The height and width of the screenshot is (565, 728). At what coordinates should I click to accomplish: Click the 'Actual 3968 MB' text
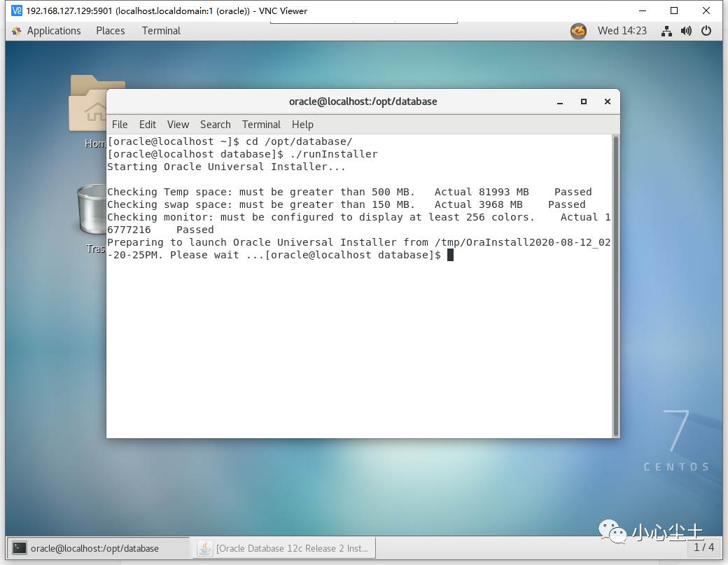click(478, 204)
